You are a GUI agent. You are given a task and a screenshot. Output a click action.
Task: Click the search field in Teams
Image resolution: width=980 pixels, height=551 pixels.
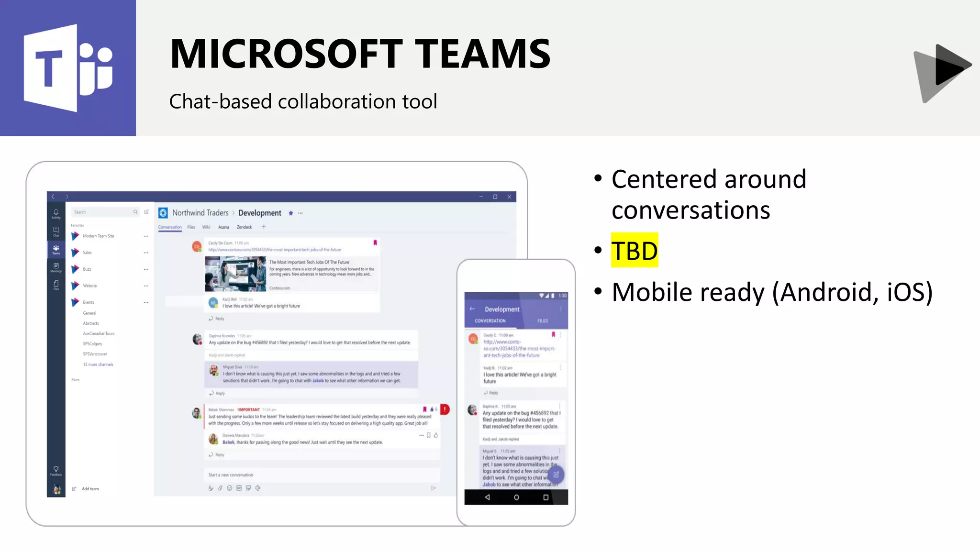pos(105,212)
